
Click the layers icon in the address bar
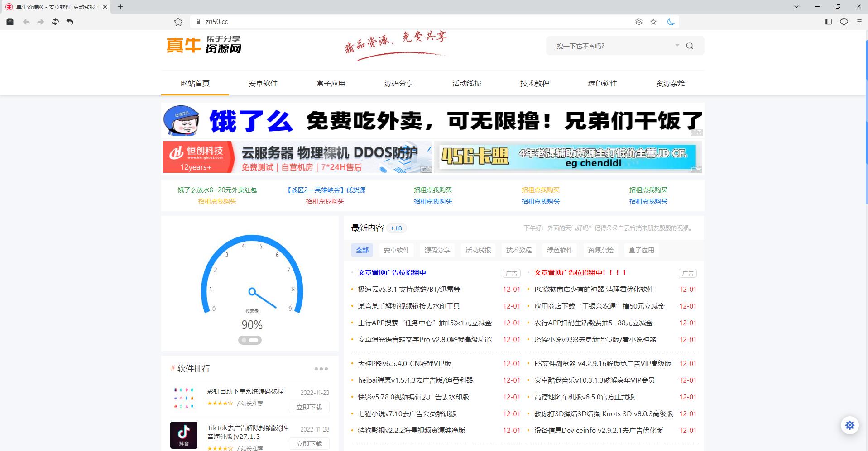coord(639,22)
